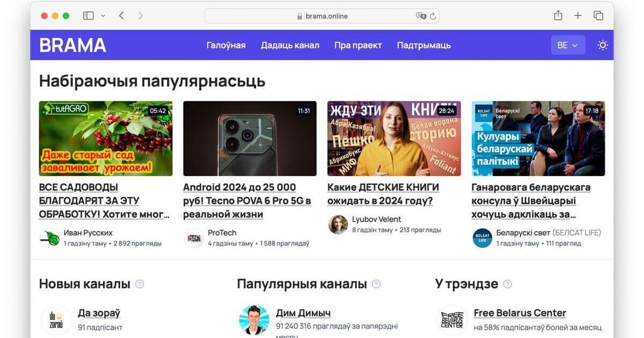Open the translate icon in the address bar
This screenshot has height=338, width=644.
421,16
